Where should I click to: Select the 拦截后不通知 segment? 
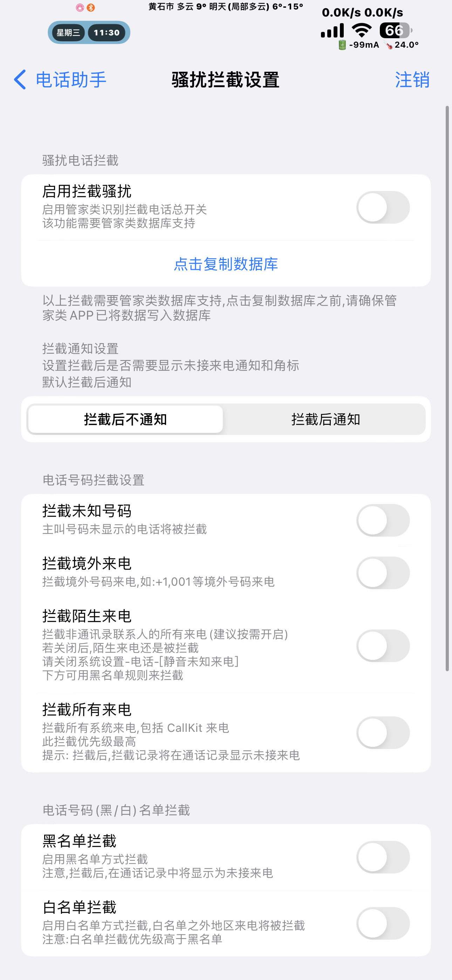(x=125, y=419)
